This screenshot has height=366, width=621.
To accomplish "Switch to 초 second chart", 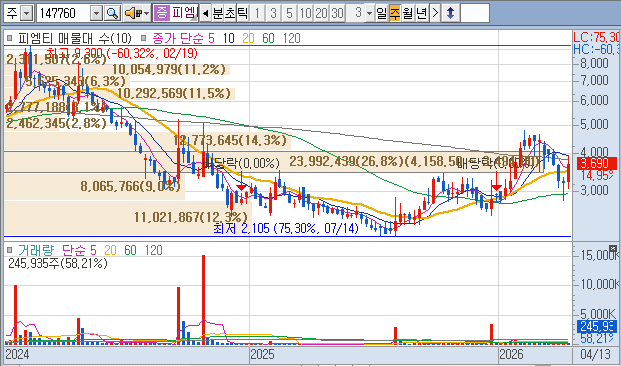I will pyautogui.click(x=230, y=13).
